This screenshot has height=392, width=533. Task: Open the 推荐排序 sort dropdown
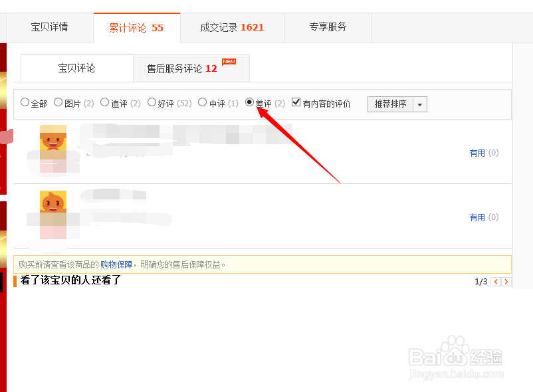click(392, 104)
